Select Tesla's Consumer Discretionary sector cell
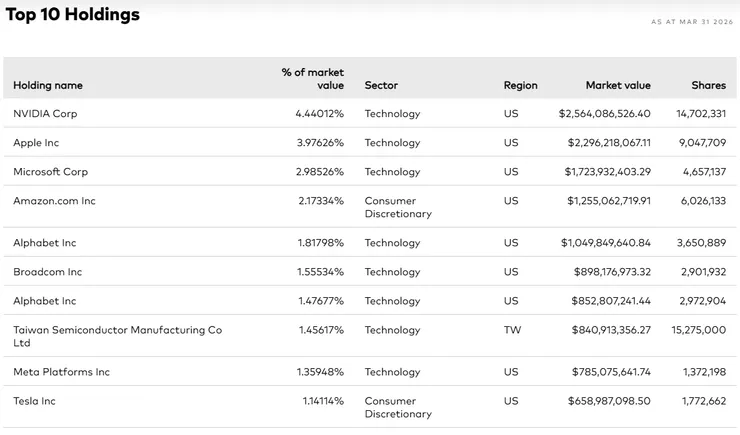This screenshot has height=435, width=740. 398,408
